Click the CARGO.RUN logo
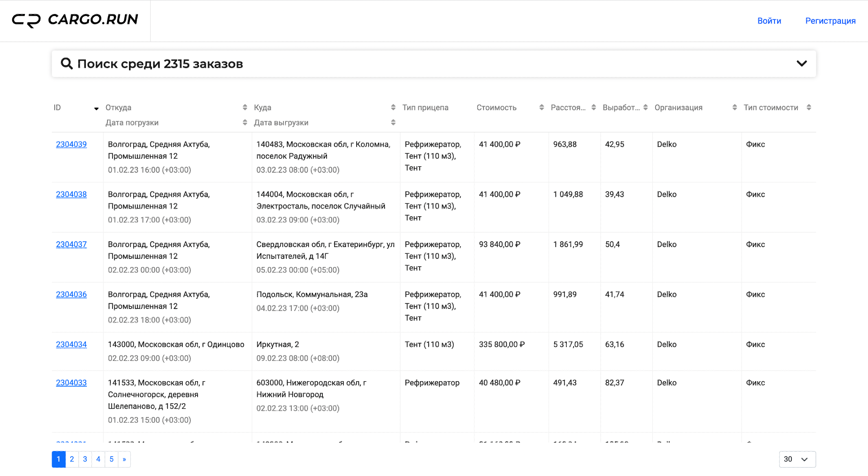 (75, 20)
